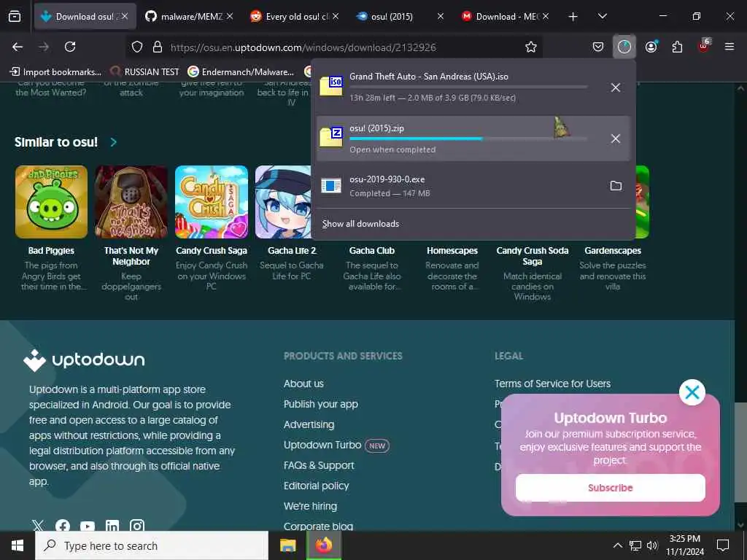Open Publish your app link
The width and height of the screenshot is (747, 560).
321,404
